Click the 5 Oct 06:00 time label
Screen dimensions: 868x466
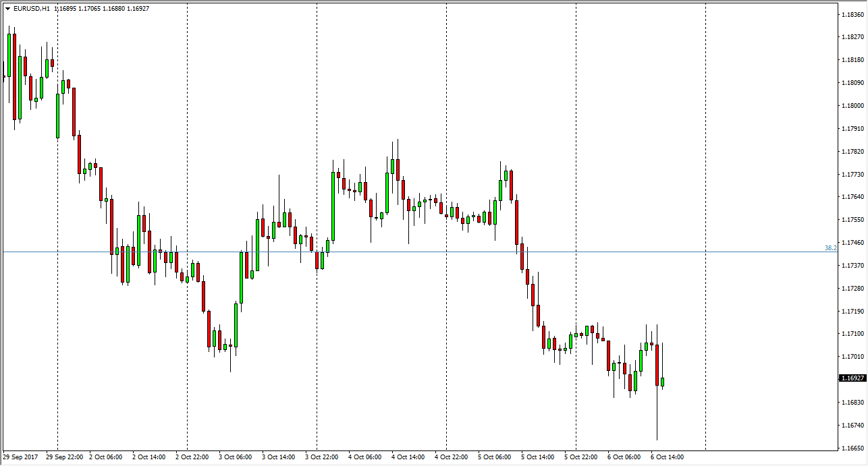tap(495, 457)
